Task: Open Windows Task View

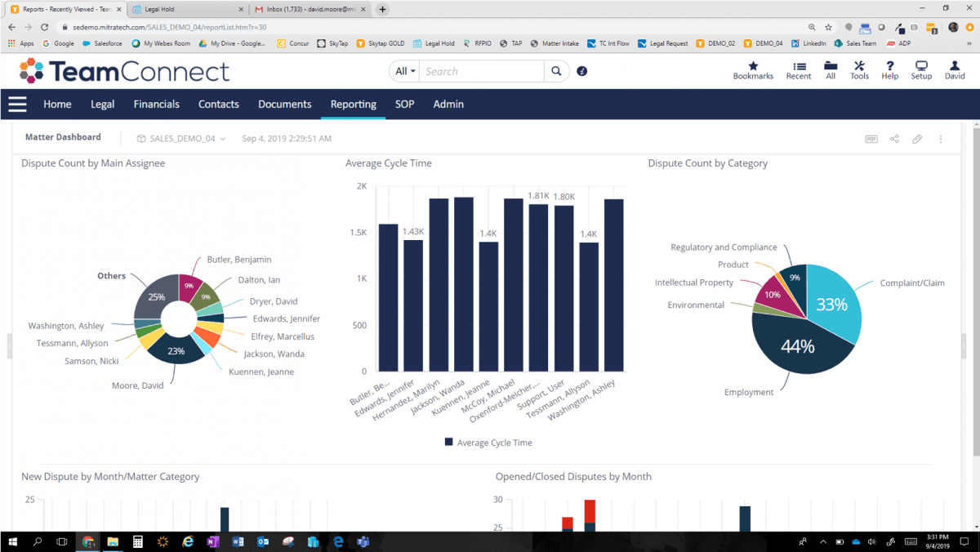Action: (x=62, y=541)
